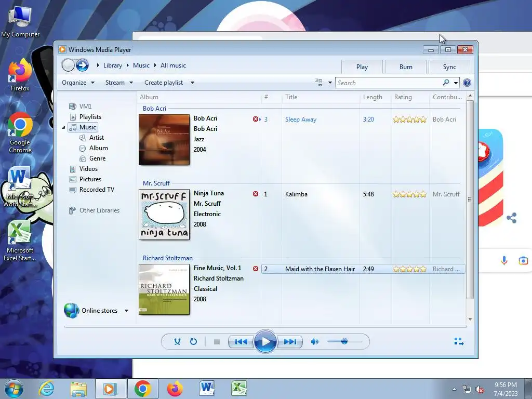Open the Organize menu
This screenshot has width=532, height=399.
tap(78, 83)
